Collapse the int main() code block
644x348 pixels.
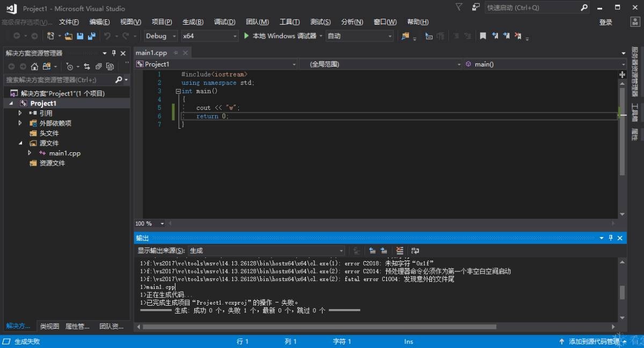coord(178,91)
